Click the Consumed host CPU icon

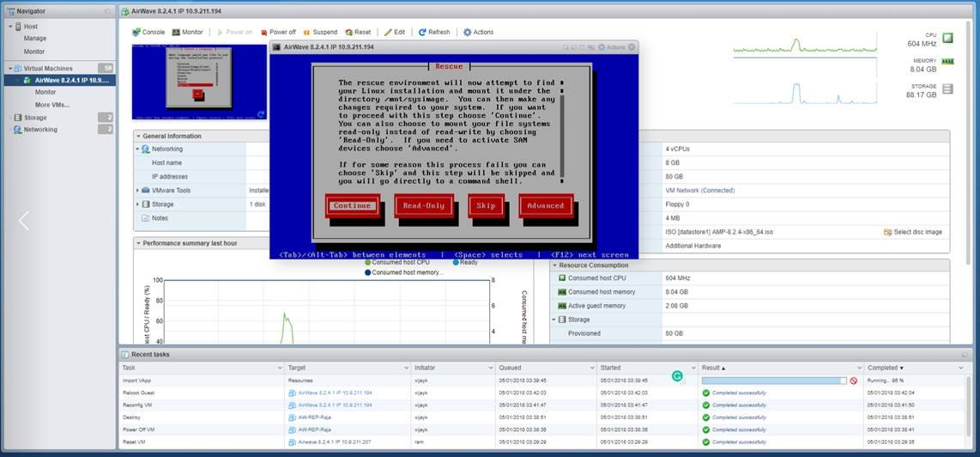[562, 278]
